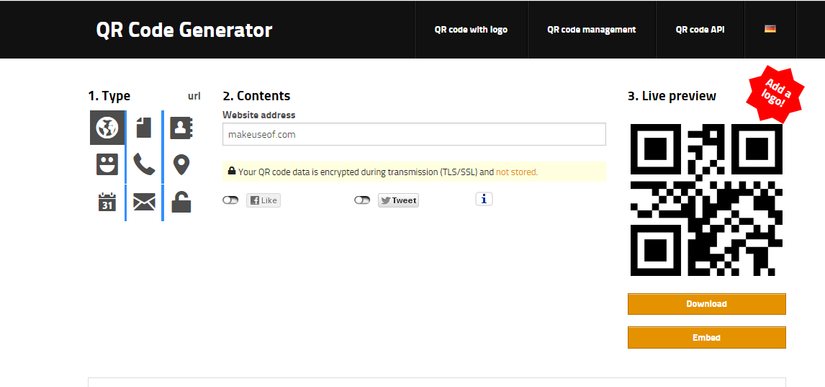This screenshot has height=387, width=825.
Task: Click the QR Code Generator site title
Action: pyautogui.click(x=184, y=30)
